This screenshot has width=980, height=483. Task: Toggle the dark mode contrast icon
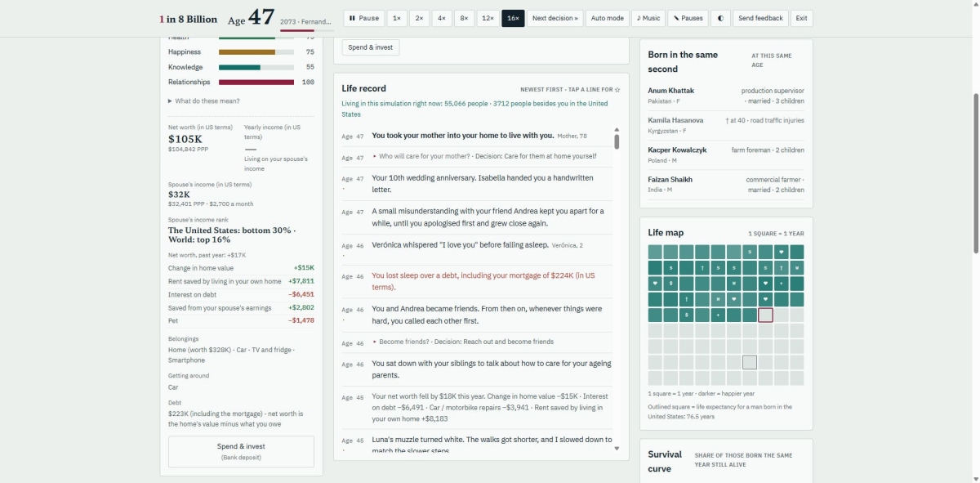pyautogui.click(x=720, y=18)
